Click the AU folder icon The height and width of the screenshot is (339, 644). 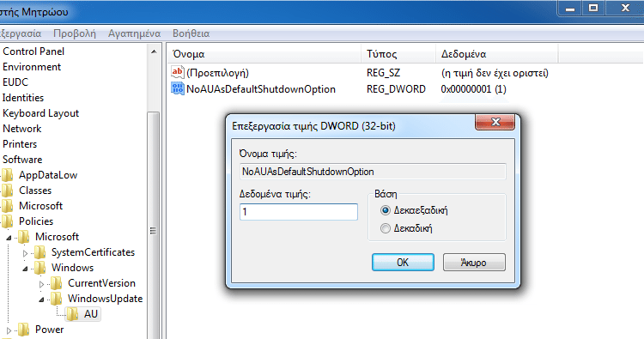pos(73,314)
